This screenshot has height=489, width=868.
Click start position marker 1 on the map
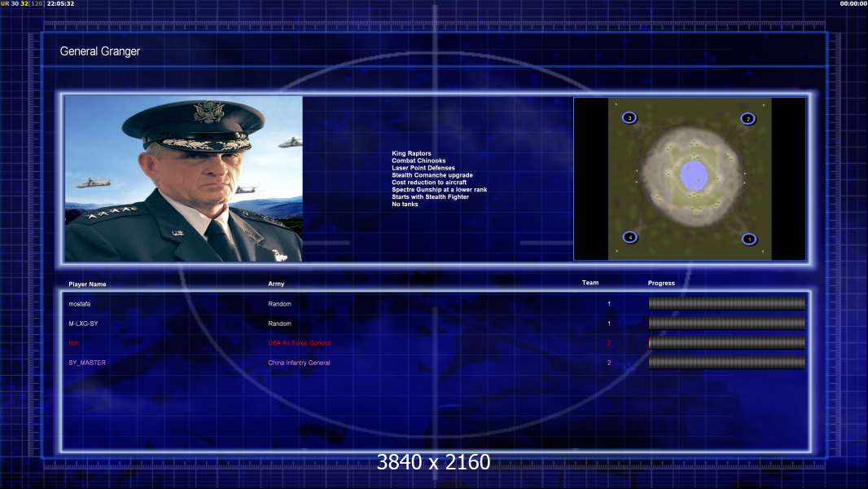[x=749, y=240]
